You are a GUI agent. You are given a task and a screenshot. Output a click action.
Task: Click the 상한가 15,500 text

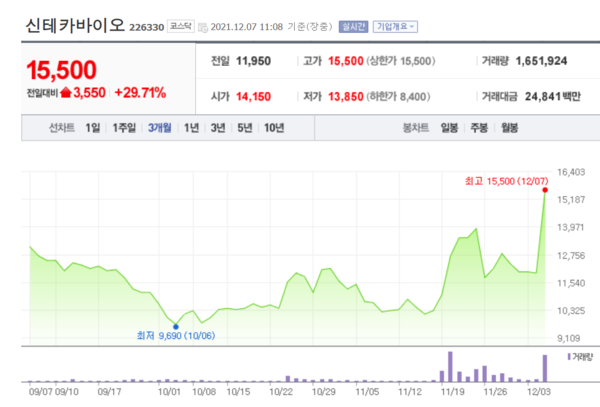401,61
